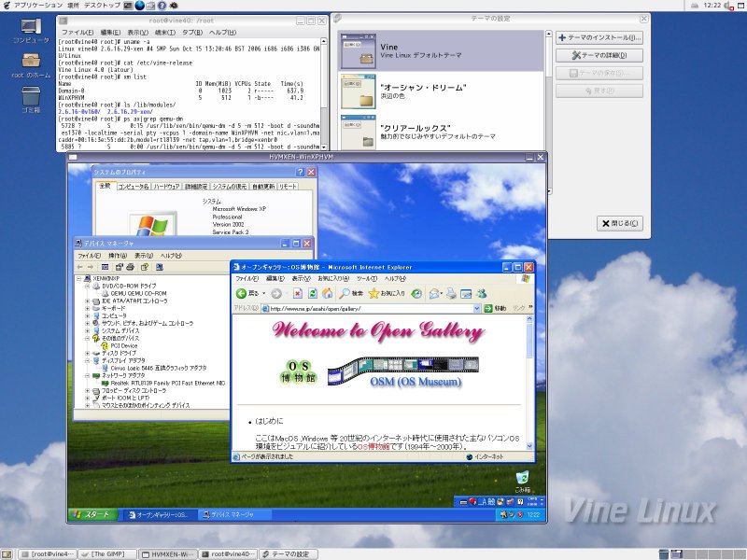
Task: Open the Back history dropdown arrow in IE
Action: tap(264, 293)
